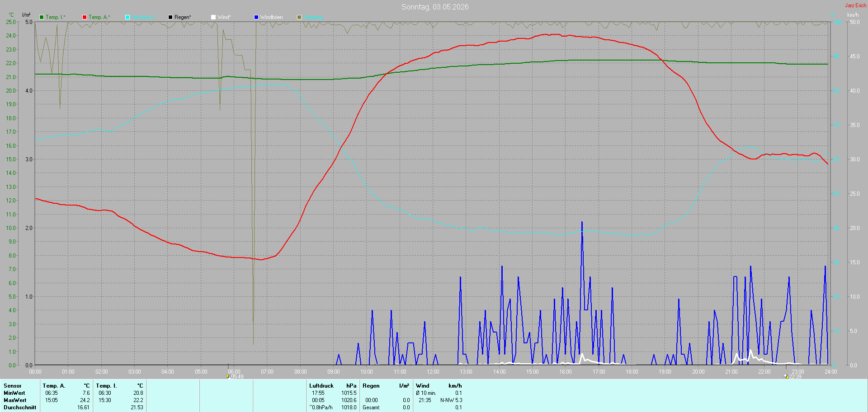Click the cyan Feuchte A. legend swatch
The image size is (868, 412).
127,17
